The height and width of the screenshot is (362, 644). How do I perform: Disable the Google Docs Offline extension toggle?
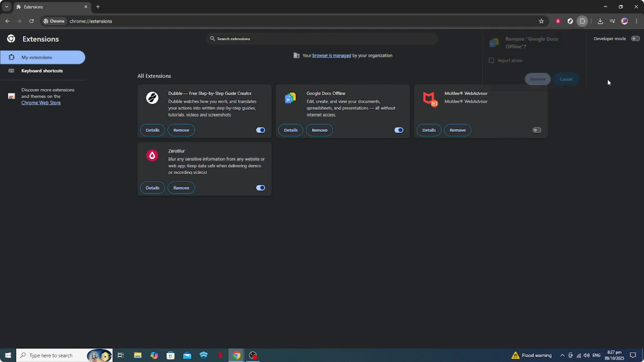coord(398,130)
